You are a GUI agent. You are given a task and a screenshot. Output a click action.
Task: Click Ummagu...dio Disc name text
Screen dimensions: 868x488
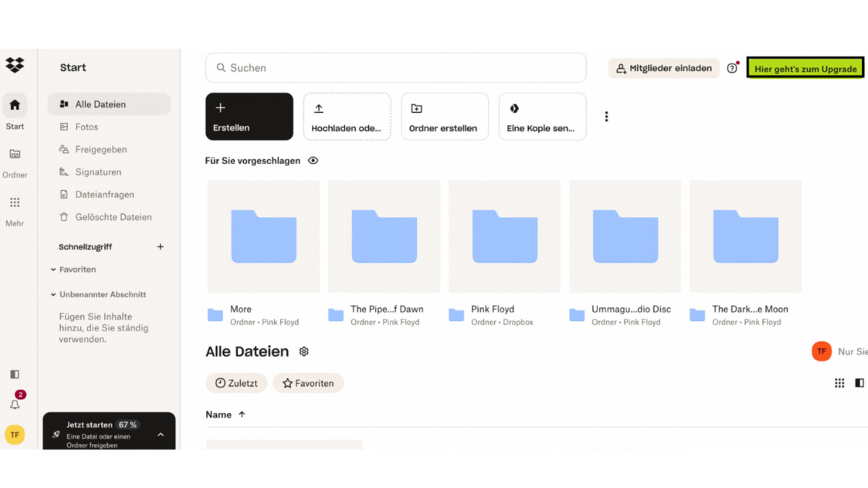coord(631,309)
